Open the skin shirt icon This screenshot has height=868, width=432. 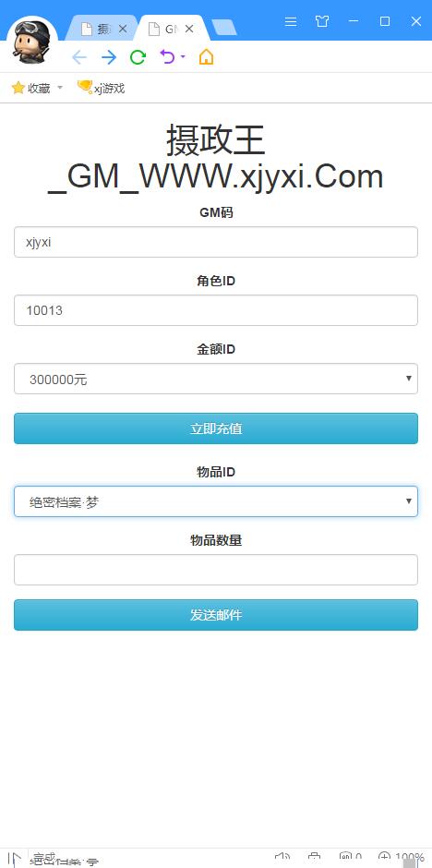[322, 21]
